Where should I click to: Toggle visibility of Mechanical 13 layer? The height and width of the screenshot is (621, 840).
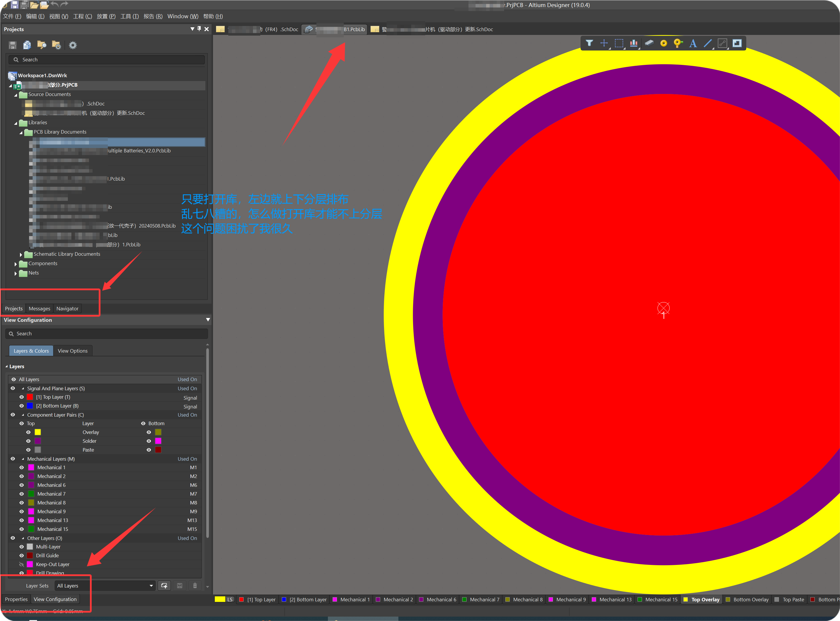(x=21, y=520)
